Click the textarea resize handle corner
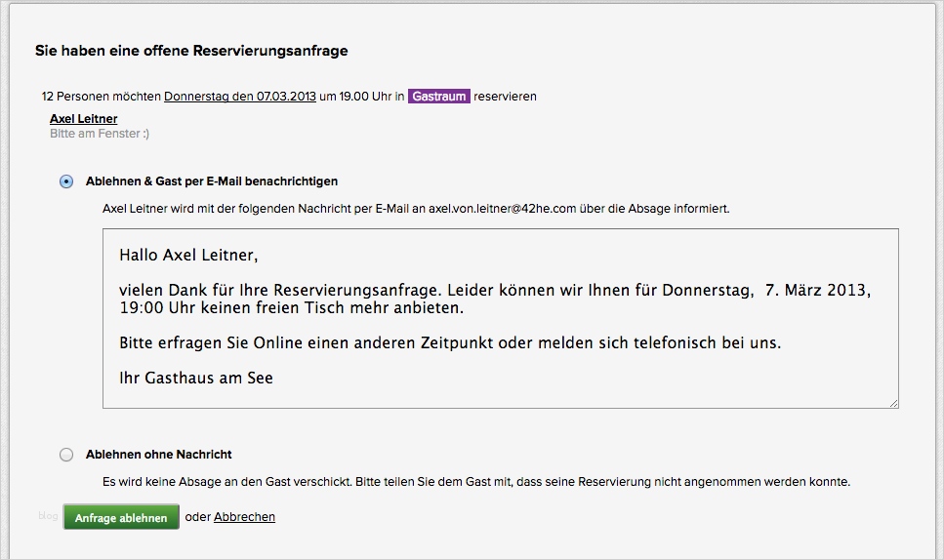This screenshot has width=944, height=560. point(894,404)
